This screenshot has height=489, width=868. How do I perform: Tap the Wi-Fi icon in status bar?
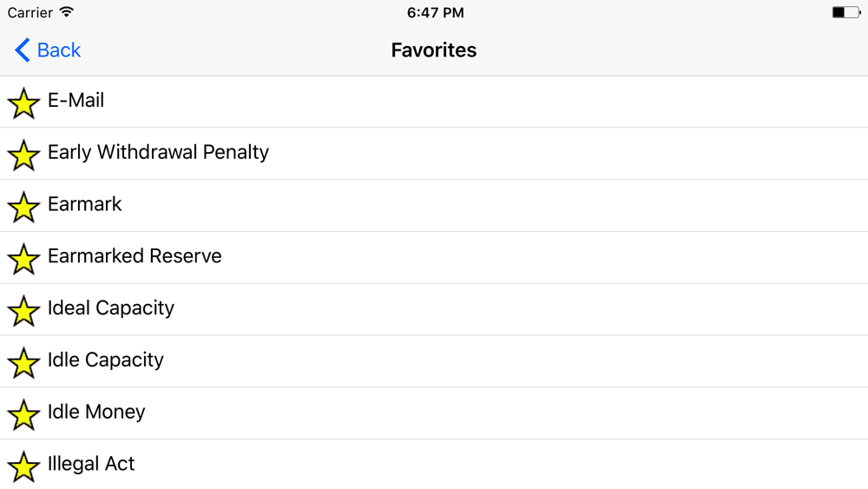(x=67, y=12)
